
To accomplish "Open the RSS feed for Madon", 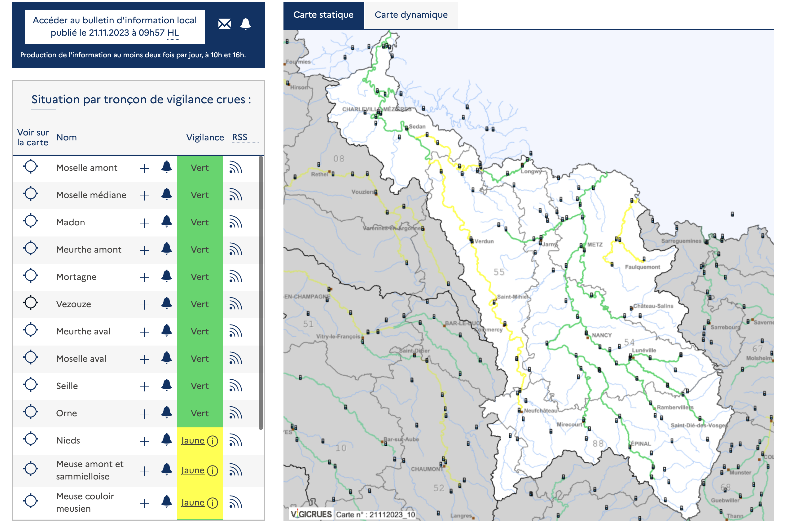I will coord(235,222).
